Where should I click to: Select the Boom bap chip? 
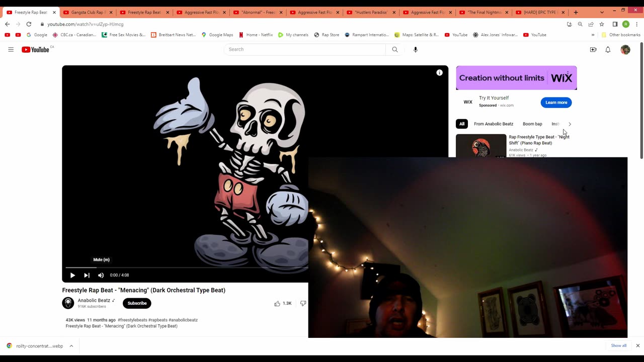click(532, 124)
